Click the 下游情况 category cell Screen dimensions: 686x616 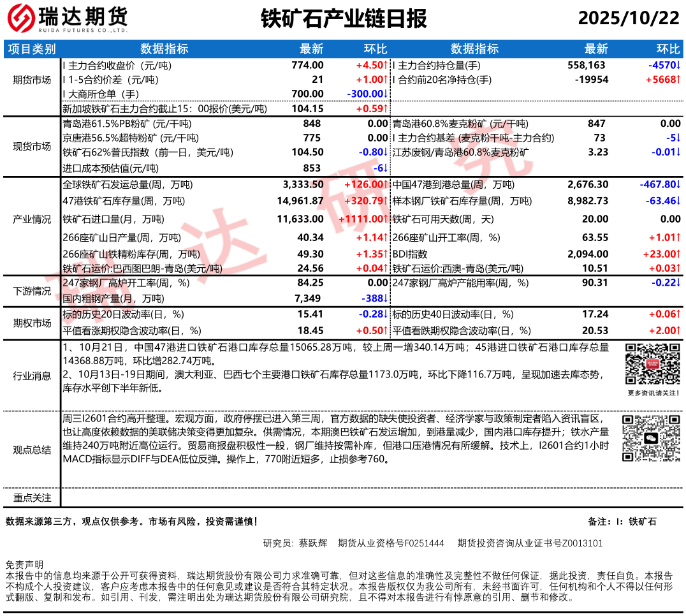click(32, 291)
